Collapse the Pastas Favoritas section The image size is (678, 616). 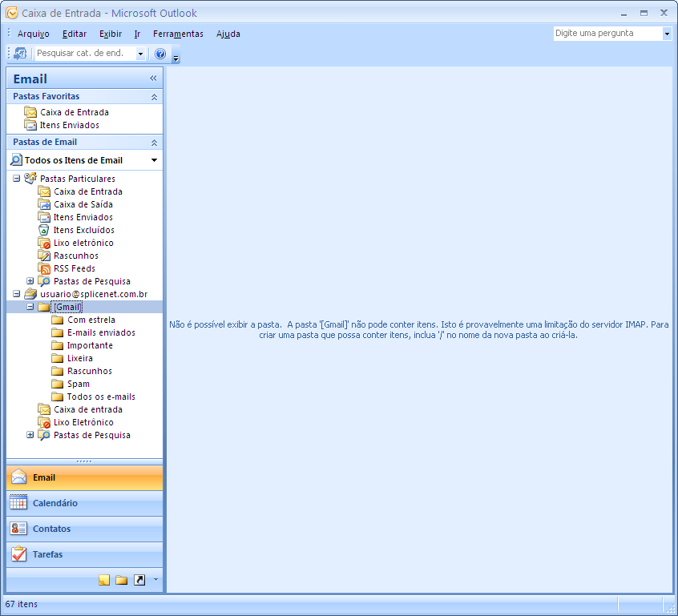click(x=154, y=97)
